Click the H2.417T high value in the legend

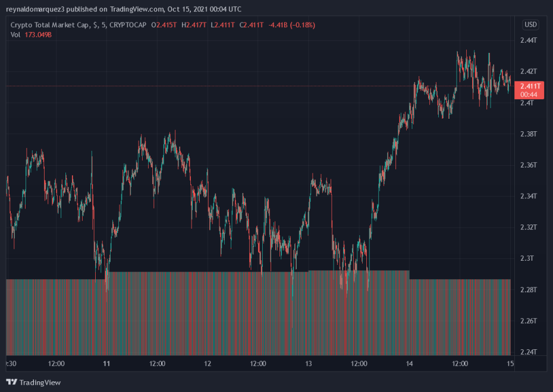pos(193,25)
